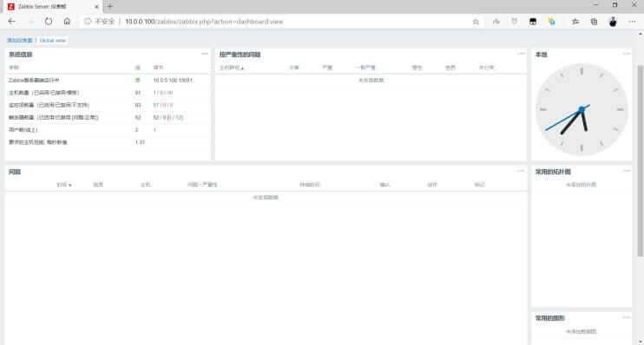Open the first dashboards breadcrumb link
The image size is (644, 345).
click(20, 40)
